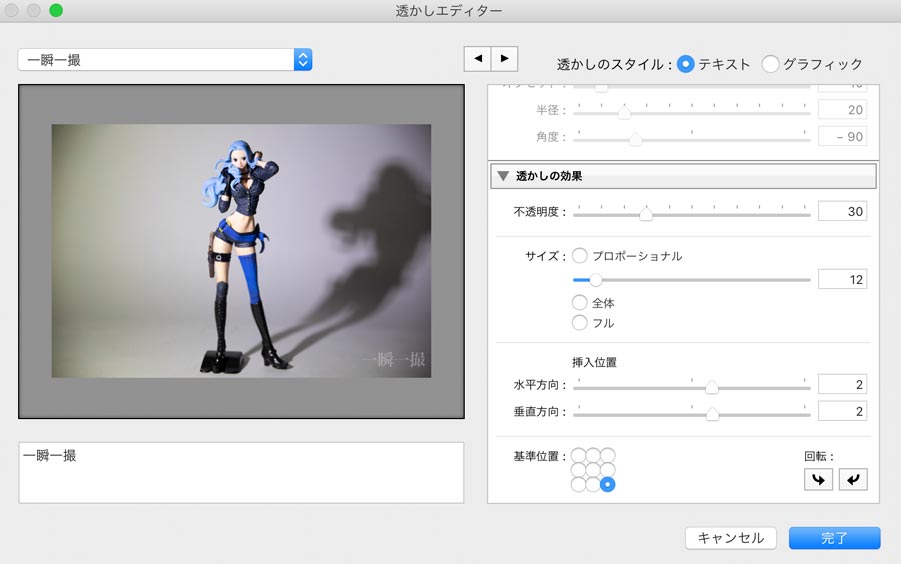Click the next image arrow button
The height and width of the screenshot is (564, 901).
pyautogui.click(x=505, y=59)
